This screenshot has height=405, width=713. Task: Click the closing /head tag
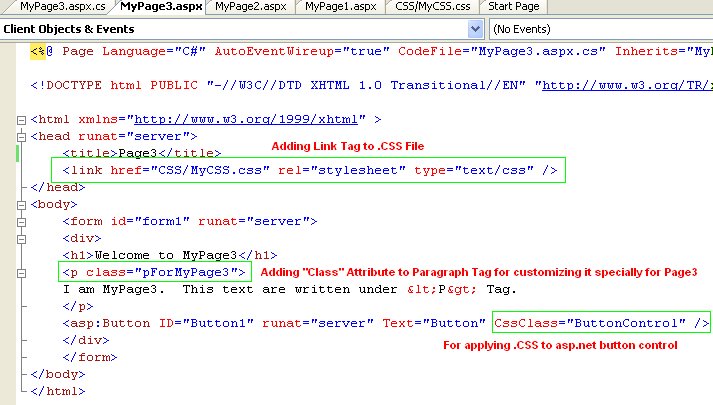(x=58, y=187)
